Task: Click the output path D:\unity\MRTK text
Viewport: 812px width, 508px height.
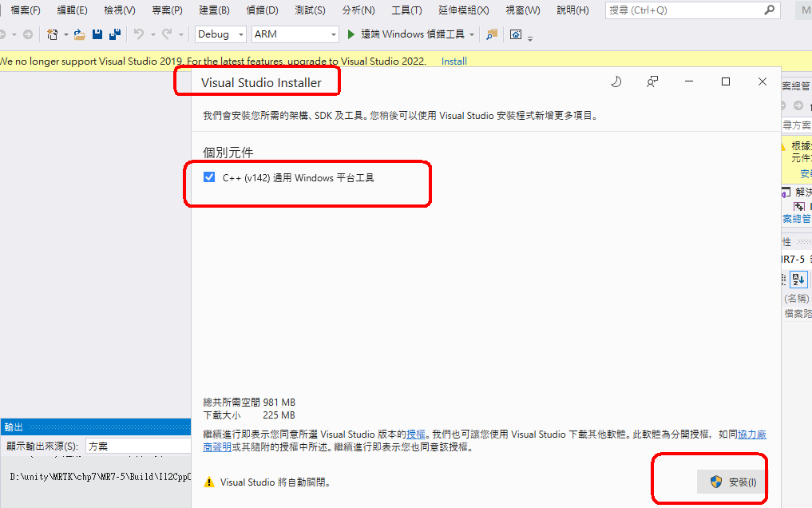Action: pyautogui.click(x=101, y=476)
